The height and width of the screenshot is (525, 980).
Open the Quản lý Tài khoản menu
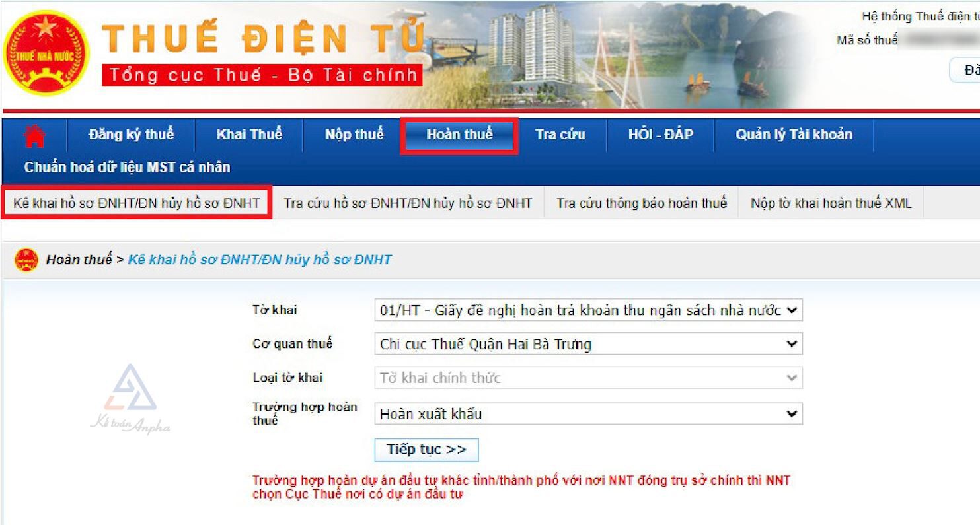pyautogui.click(x=794, y=135)
